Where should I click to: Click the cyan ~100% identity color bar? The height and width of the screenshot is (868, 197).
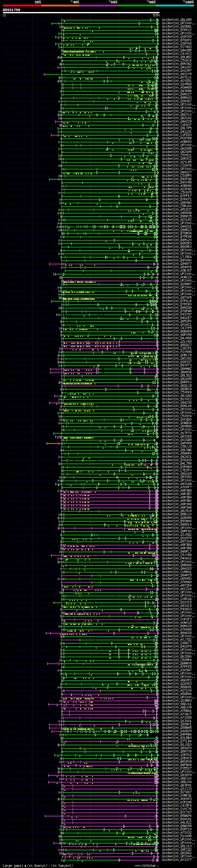(x=175, y=6)
